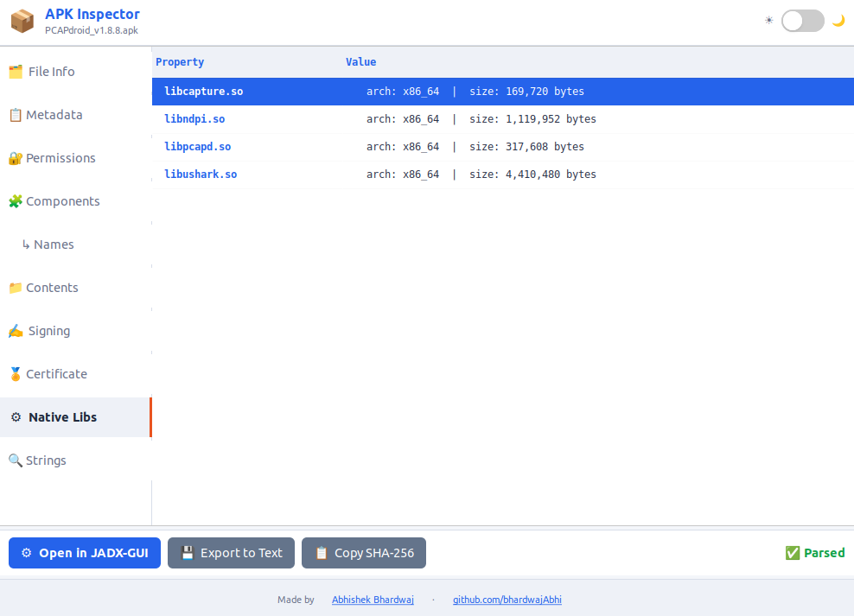Show the Components section
Viewport: 854px width, 616px height.
coord(76,201)
